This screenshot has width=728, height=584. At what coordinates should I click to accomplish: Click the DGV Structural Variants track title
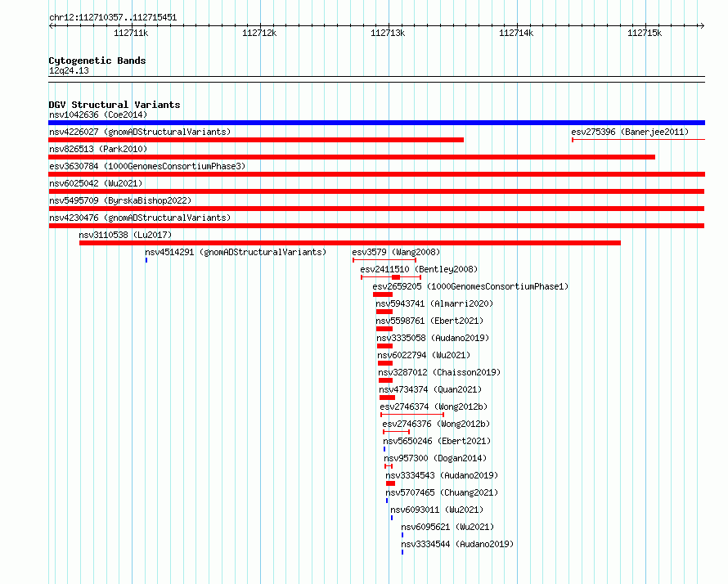[115, 105]
